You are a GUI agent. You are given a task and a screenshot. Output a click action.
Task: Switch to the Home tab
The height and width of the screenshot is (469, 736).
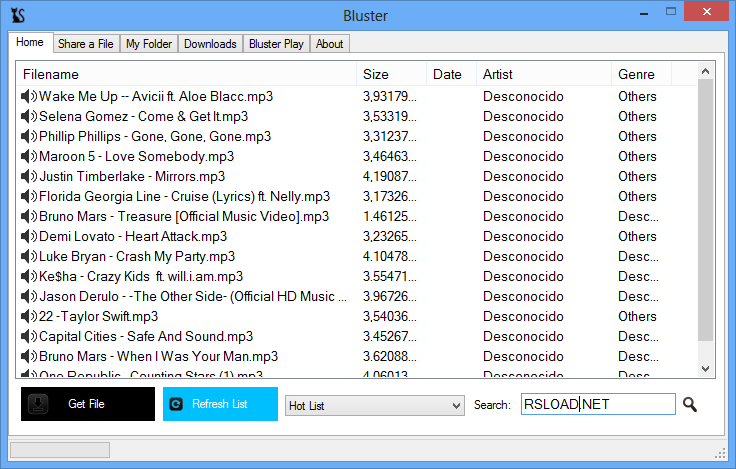point(30,42)
